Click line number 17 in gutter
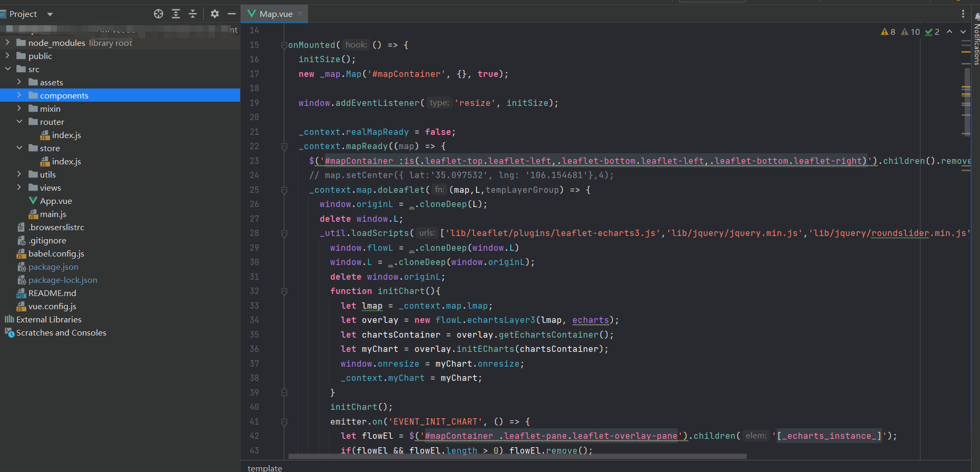This screenshot has width=980, height=472. (254, 74)
